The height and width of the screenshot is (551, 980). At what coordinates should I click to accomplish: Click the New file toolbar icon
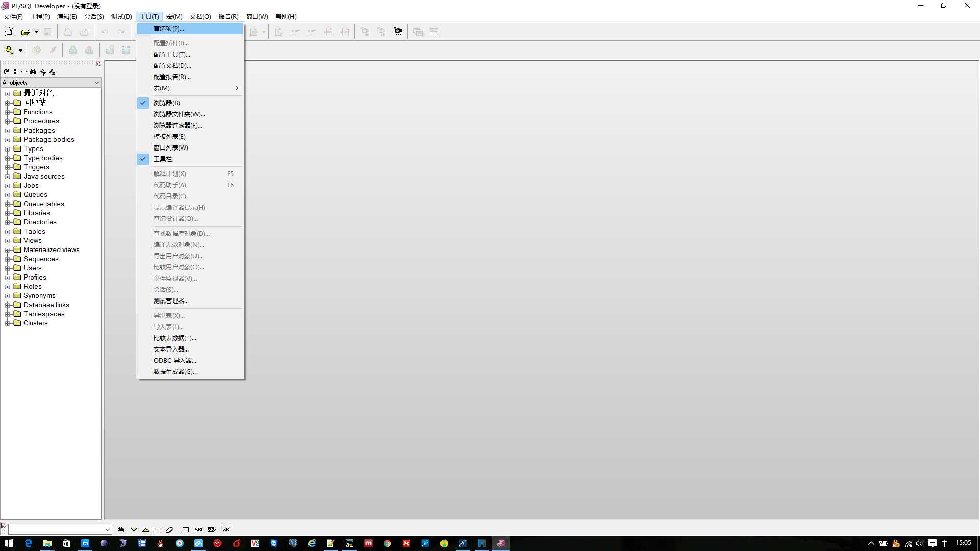(x=9, y=32)
